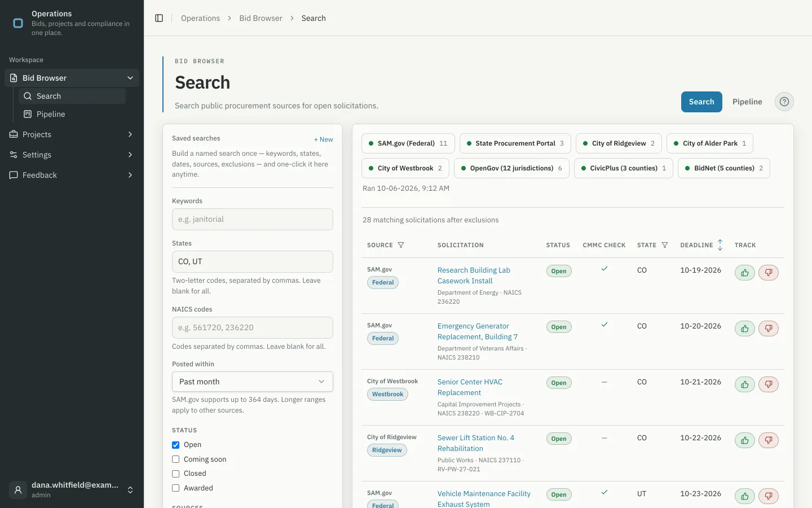Go to Bid Browser breadcrumb
Image resolution: width=812 pixels, height=508 pixels.
(261, 18)
